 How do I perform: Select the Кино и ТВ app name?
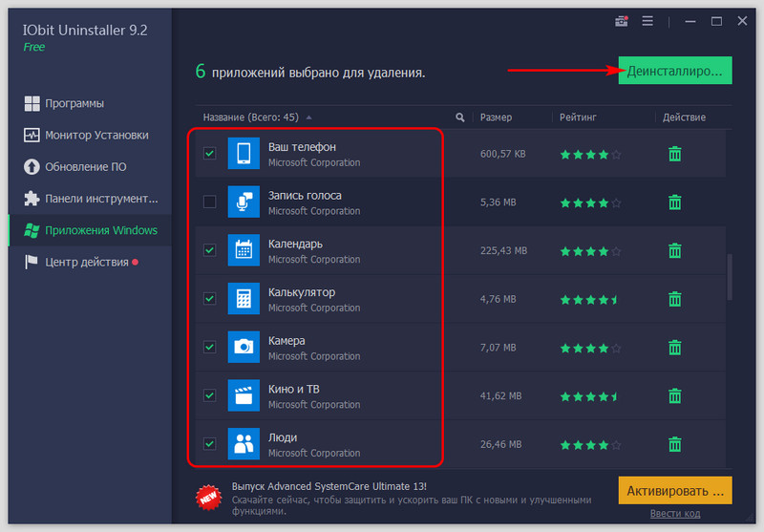point(294,389)
